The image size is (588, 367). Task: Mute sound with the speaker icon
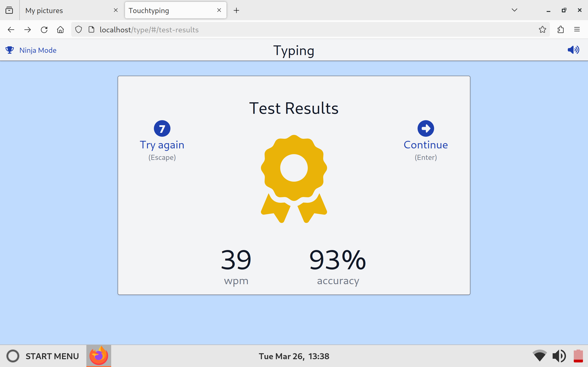573,50
